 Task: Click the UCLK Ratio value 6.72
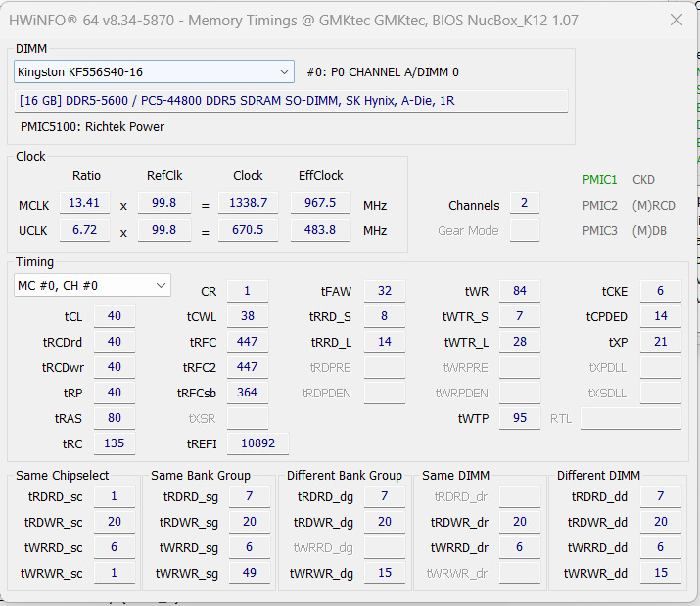[84, 230]
